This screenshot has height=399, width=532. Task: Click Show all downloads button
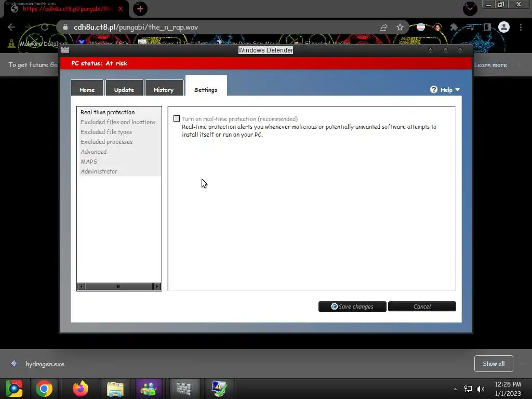(x=494, y=363)
